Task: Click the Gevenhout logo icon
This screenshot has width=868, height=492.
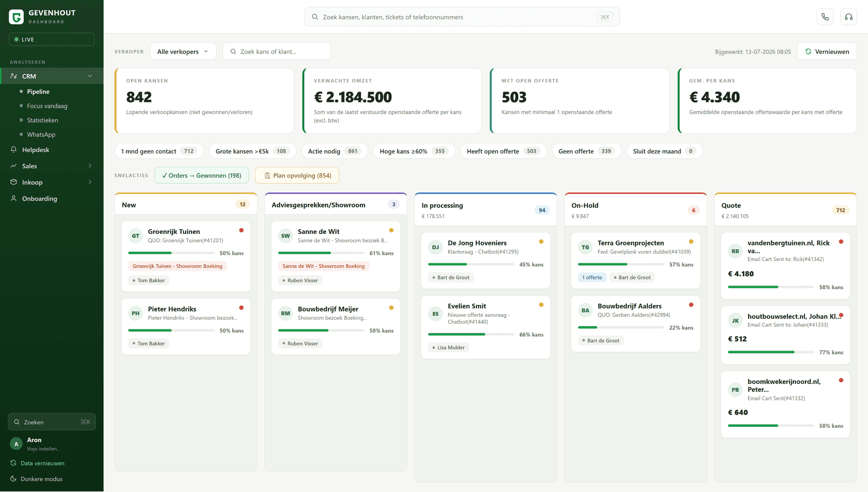Action: coord(16,17)
